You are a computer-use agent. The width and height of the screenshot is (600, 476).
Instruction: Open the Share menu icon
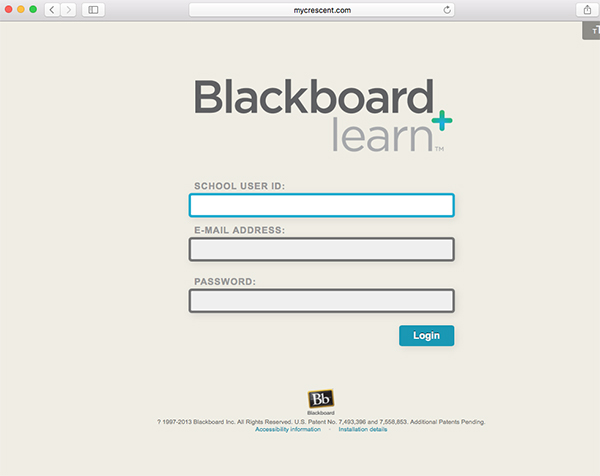[x=587, y=10]
